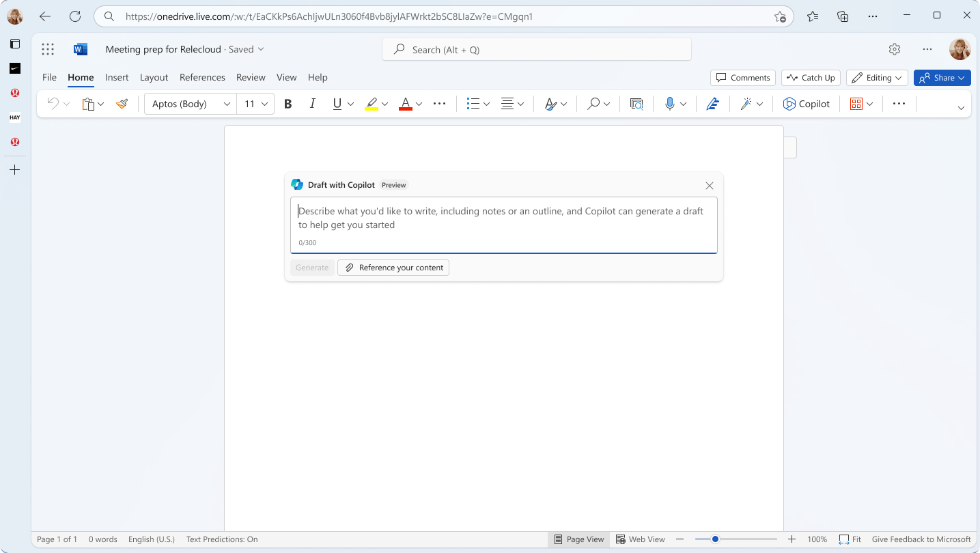Use the Format Painter tool
Viewport: 980px width, 553px height.
pyautogui.click(x=122, y=103)
